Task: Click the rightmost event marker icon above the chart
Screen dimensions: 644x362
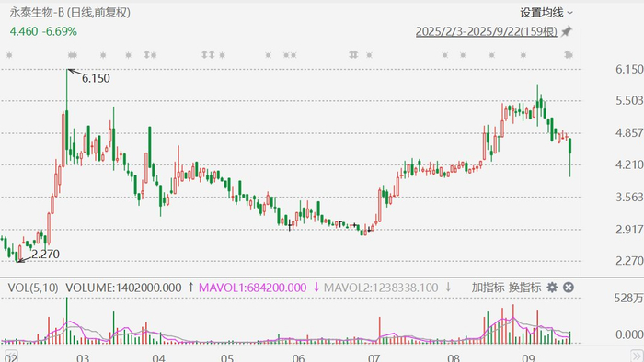Action: 569,54
